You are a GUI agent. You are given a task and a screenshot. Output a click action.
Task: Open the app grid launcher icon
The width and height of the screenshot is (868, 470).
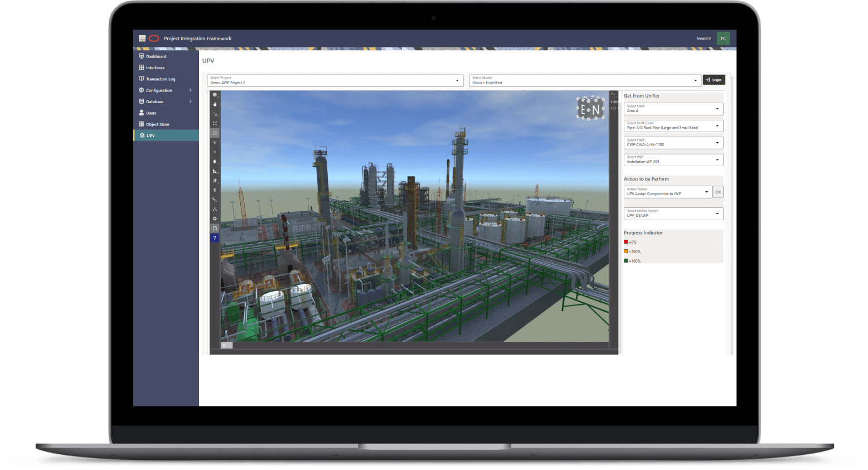[x=142, y=38]
